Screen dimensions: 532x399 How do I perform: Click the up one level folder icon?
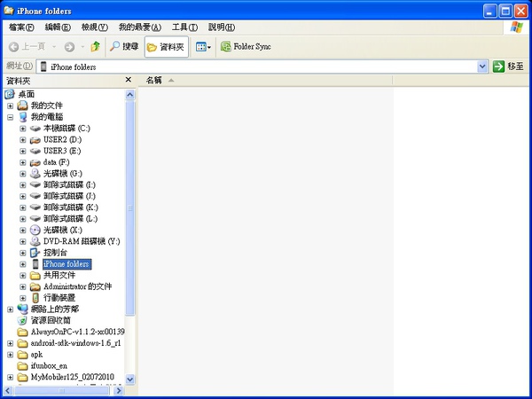click(x=95, y=46)
